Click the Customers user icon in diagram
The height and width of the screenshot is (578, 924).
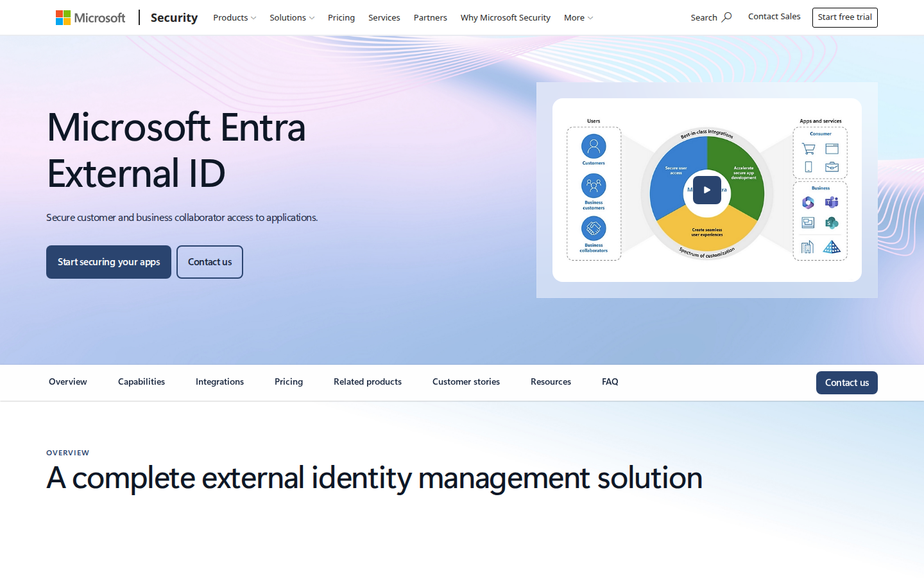594,146
